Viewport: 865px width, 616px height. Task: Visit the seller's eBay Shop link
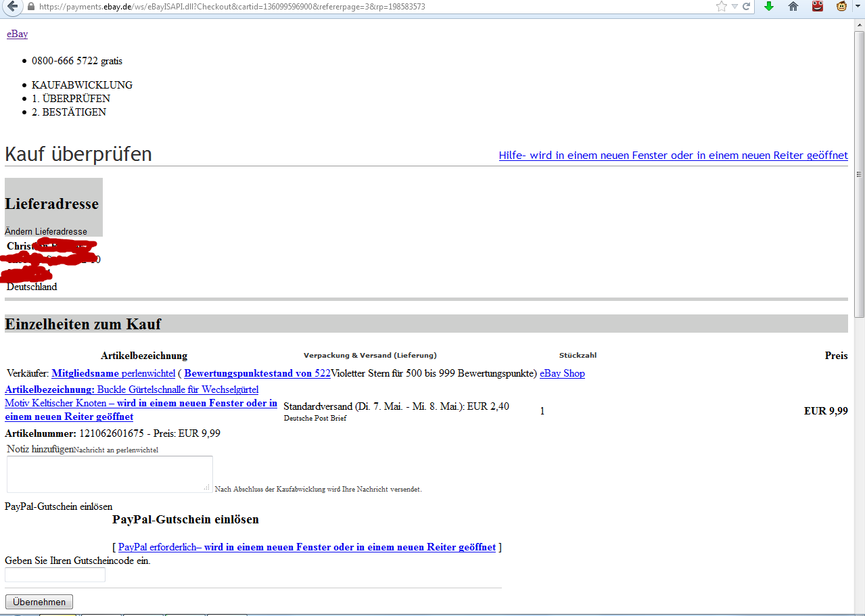(562, 373)
